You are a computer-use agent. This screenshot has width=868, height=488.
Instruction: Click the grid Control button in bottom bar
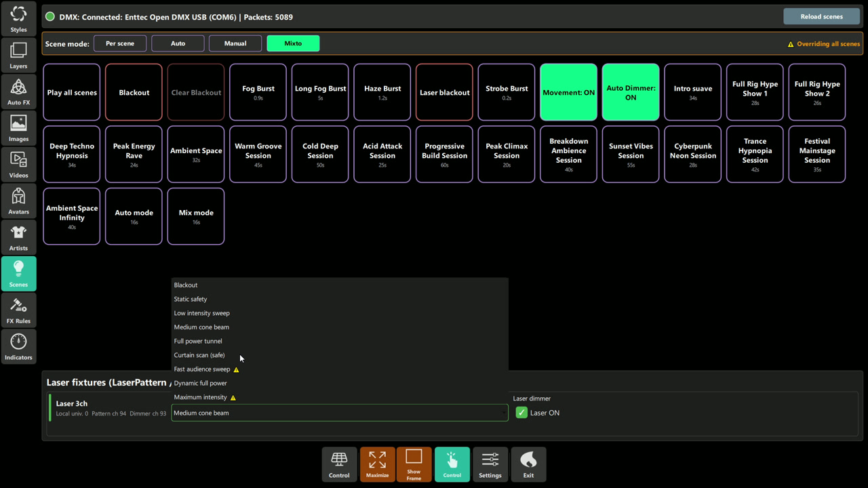click(339, 464)
